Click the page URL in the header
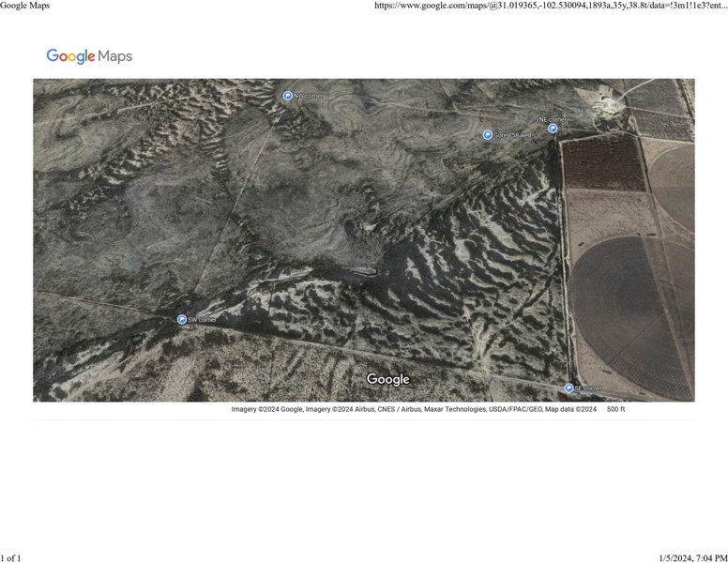The width and height of the screenshot is (728, 563). 550,6
